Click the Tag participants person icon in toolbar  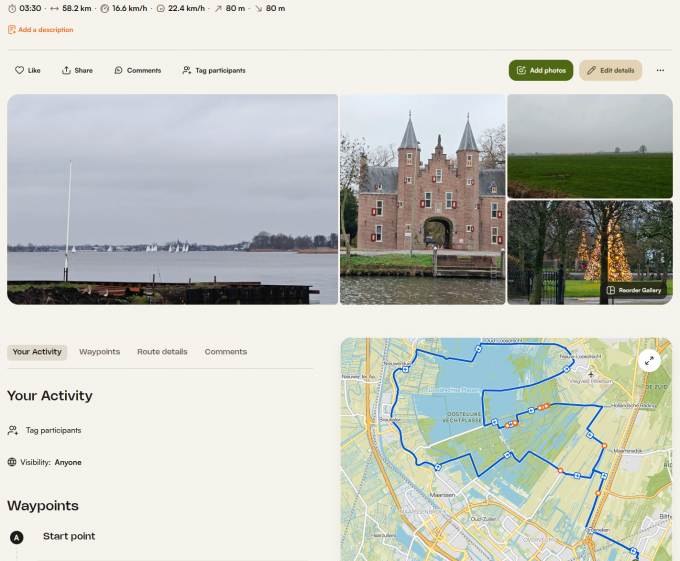click(x=187, y=71)
